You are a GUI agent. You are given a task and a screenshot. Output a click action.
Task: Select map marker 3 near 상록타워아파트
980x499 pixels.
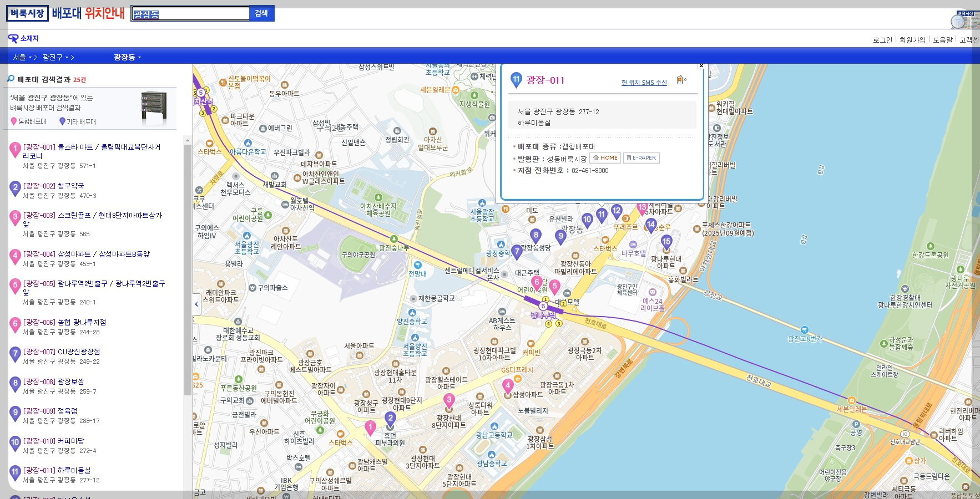click(x=449, y=400)
